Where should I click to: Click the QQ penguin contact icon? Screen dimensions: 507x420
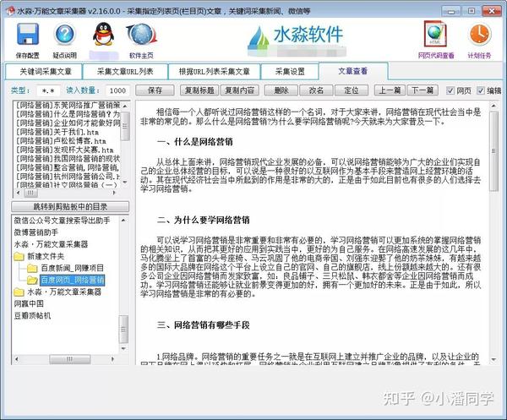103,34
